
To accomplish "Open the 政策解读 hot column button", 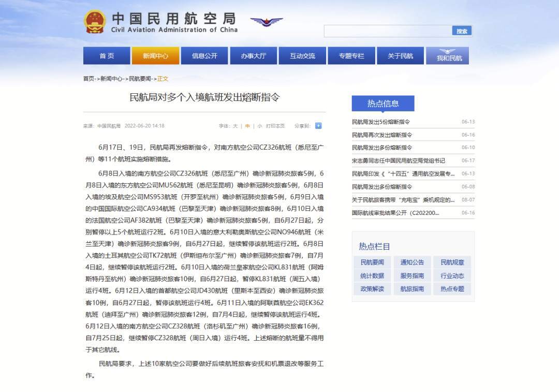I will (372, 289).
